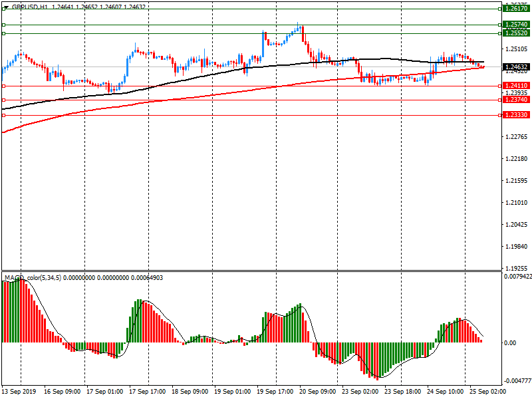Click the 1.20425 value on price axis

click(x=517, y=224)
